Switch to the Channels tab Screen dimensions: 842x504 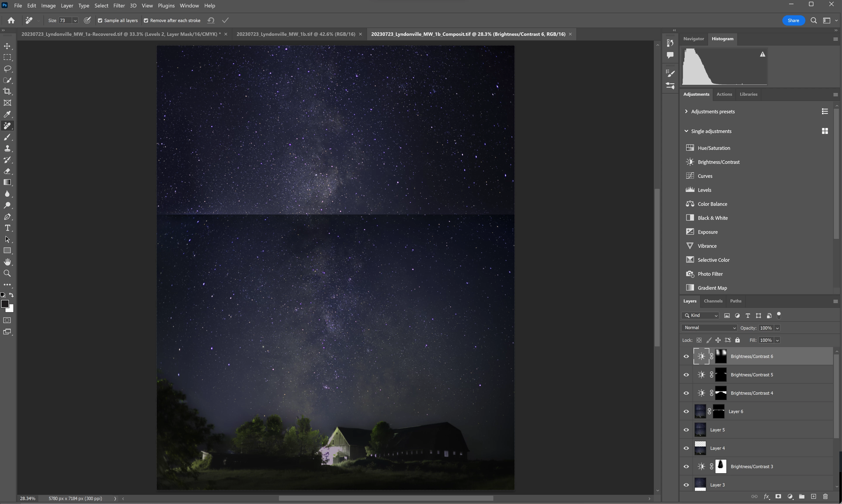pyautogui.click(x=713, y=301)
